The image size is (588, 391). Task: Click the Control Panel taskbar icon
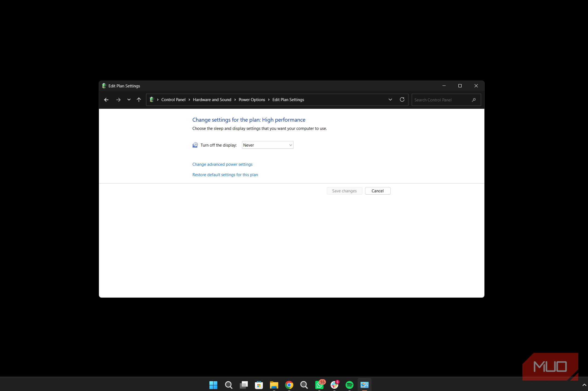(x=365, y=385)
